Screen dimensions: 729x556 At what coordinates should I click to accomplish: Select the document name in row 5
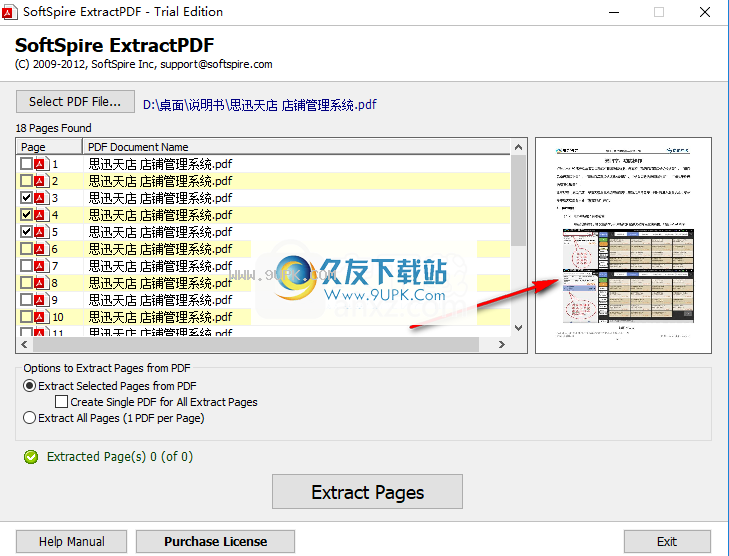160,232
